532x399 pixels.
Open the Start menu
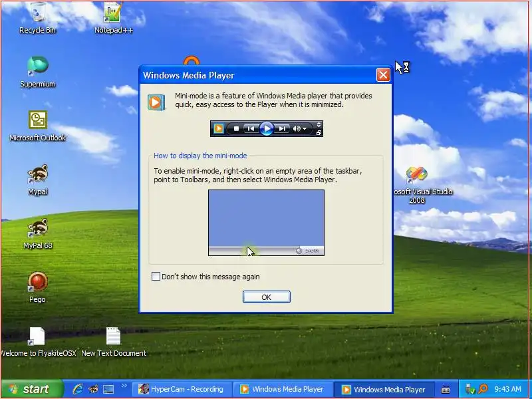click(32, 389)
